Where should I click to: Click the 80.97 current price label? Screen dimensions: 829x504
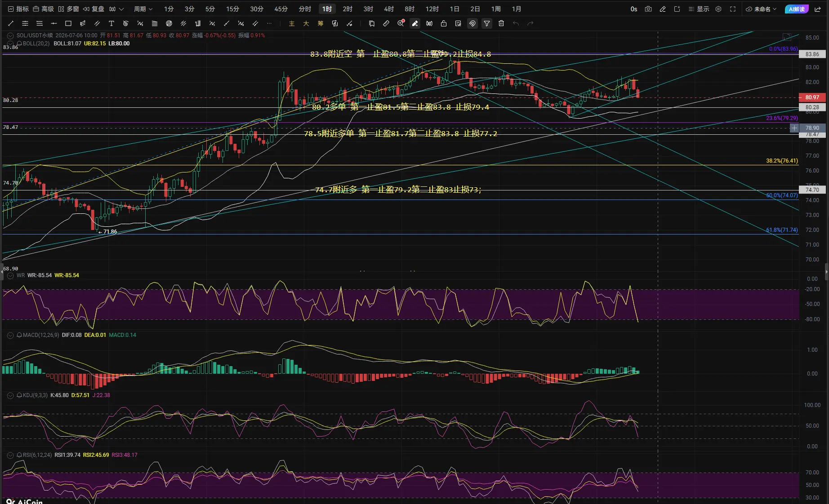pos(812,97)
